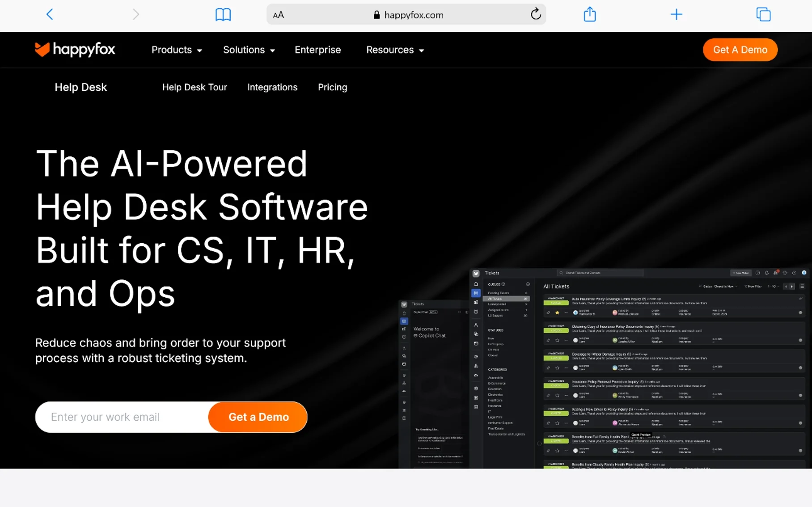
Task: Tap the Safari forward arrow
Action: pyautogui.click(x=136, y=14)
